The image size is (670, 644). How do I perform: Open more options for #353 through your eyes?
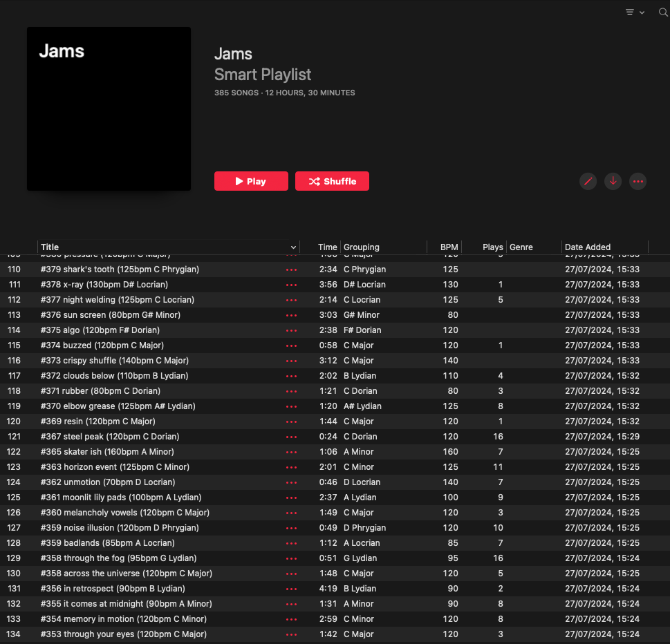click(x=291, y=634)
